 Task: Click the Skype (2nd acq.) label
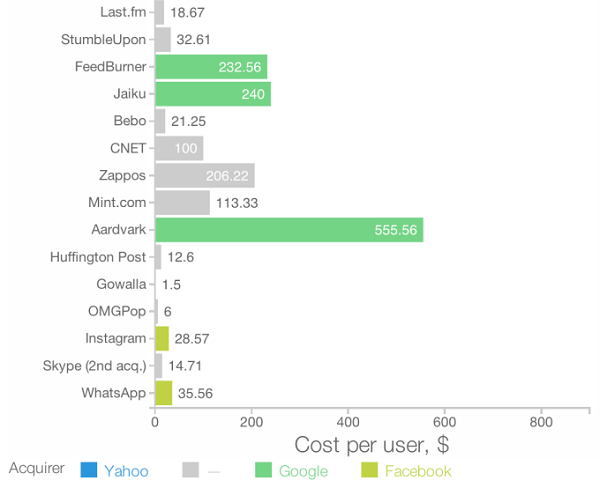pyautogui.click(x=95, y=366)
